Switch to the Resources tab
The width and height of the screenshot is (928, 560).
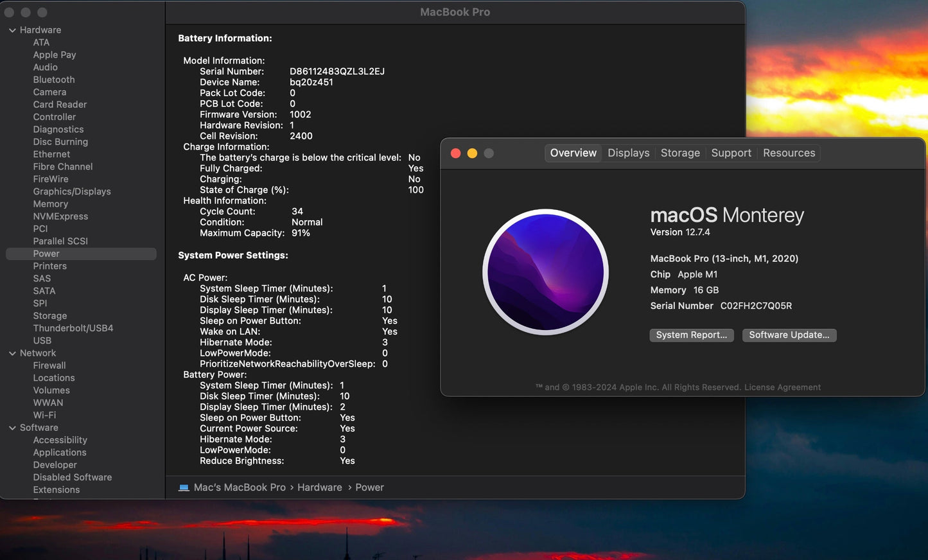(x=789, y=153)
